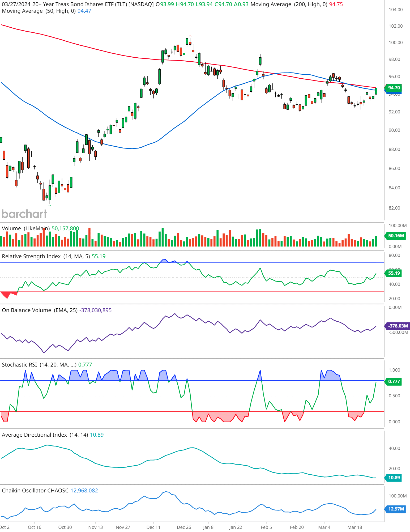Click the green '94.70' price tag on axis
This screenshot has width=410, height=532.
click(394, 88)
